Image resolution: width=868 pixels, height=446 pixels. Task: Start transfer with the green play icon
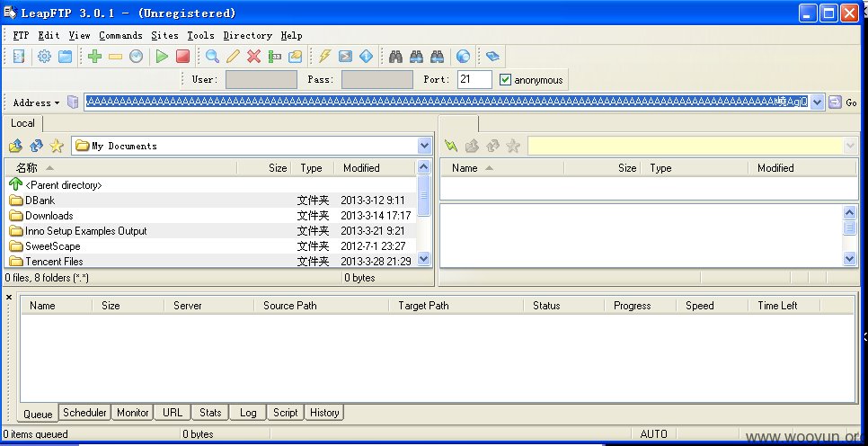point(162,56)
